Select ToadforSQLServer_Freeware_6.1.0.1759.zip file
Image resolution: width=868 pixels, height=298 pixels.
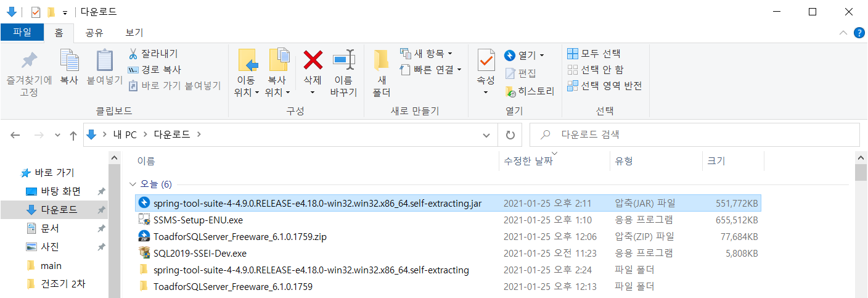[x=449, y=236]
